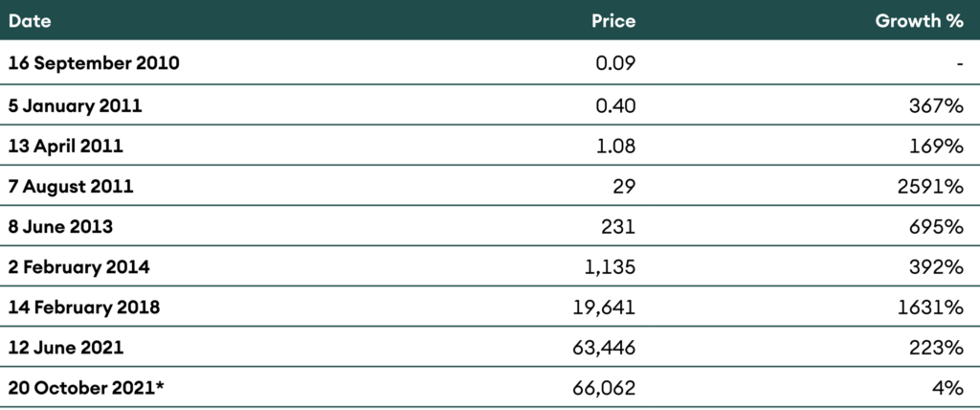
Task: Click the 19,641 price value
Action: 603,308
